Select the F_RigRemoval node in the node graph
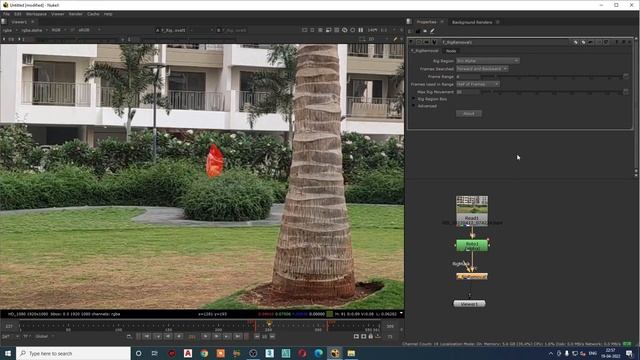The image size is (640, 360). coord(472,276)
